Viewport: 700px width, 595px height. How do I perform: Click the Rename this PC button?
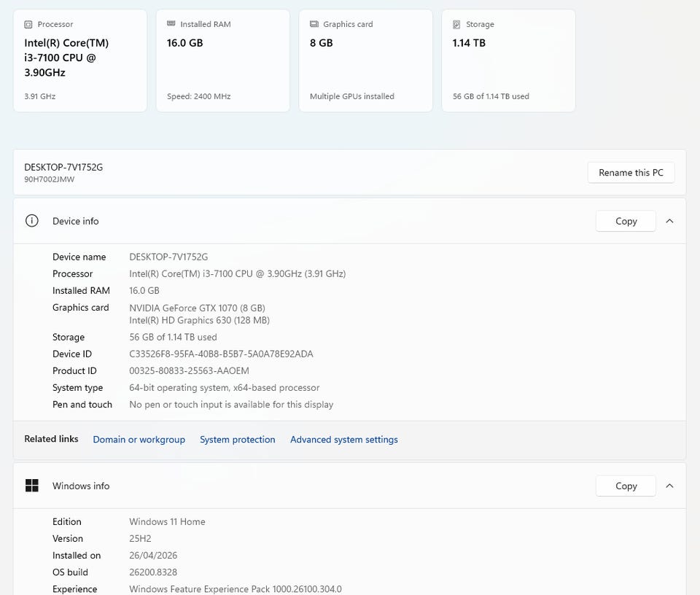coord(631,173)
